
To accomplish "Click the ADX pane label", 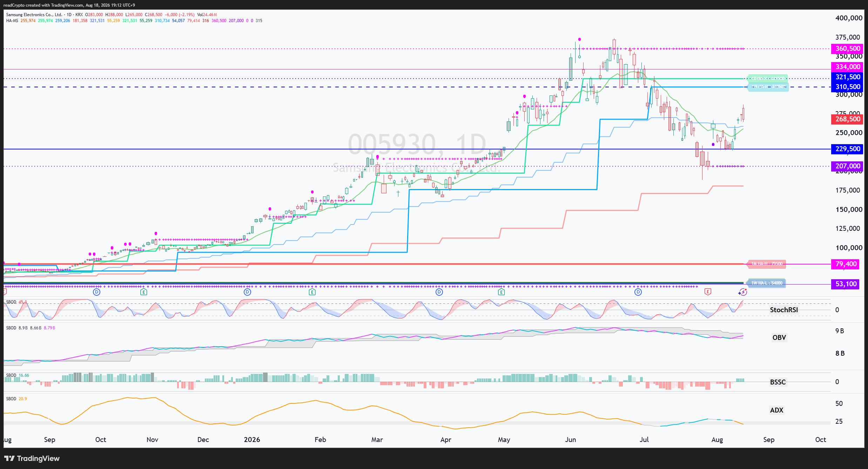I will (x=776, y=410).
